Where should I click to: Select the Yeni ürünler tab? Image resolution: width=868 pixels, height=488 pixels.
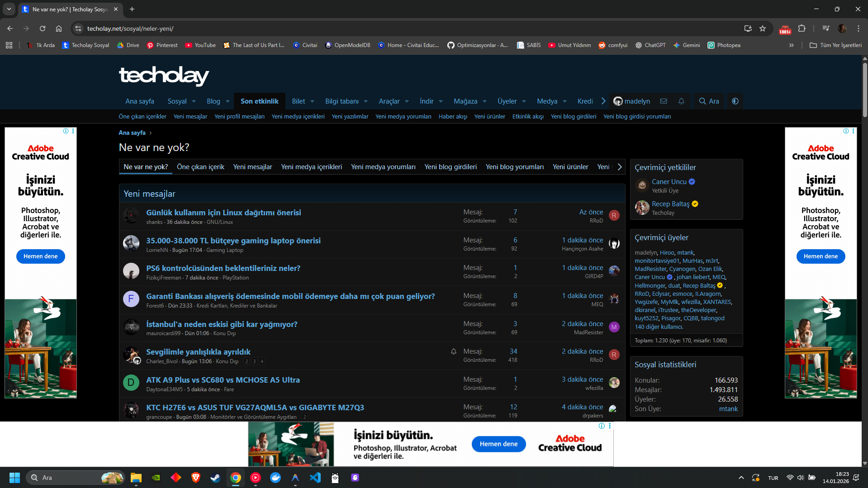point(570,167)
